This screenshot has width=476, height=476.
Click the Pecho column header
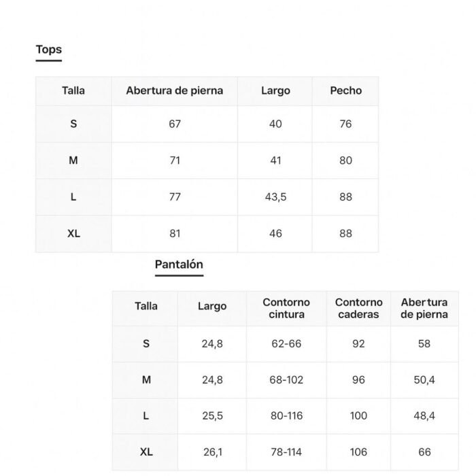pos(345,90)
